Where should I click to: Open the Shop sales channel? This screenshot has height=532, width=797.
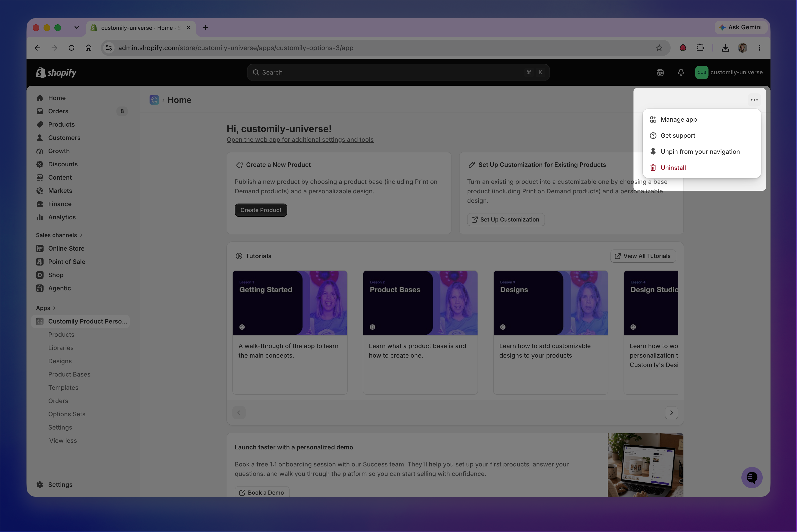point(80,275)
